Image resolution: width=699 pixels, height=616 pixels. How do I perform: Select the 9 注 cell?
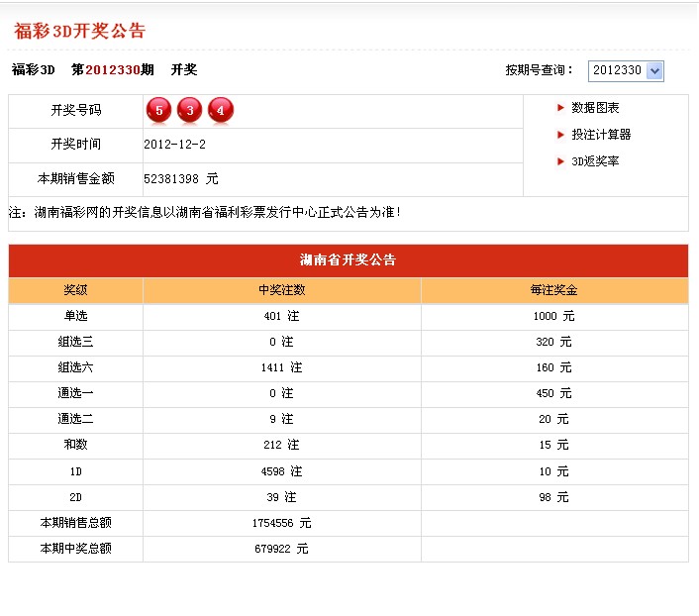281,419
